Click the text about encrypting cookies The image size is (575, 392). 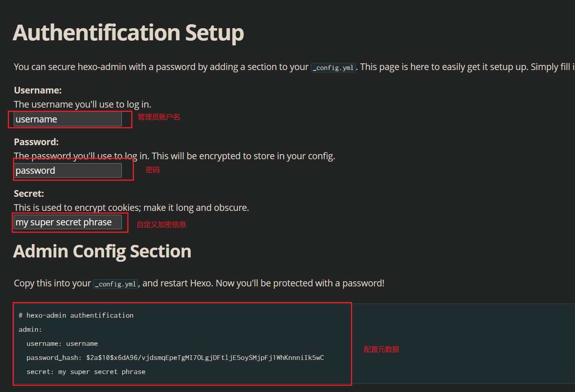tap(132, 208)
